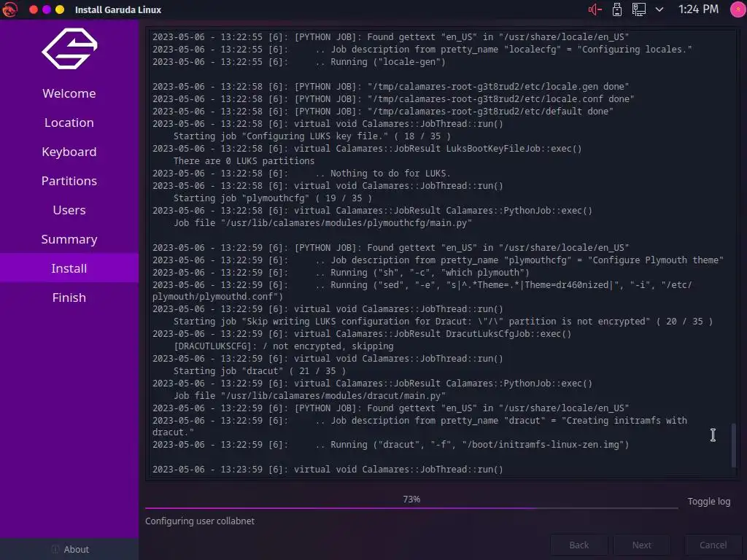Select the Summary step in sidebar
Screen dimensions: 747x560
point(69,239)
